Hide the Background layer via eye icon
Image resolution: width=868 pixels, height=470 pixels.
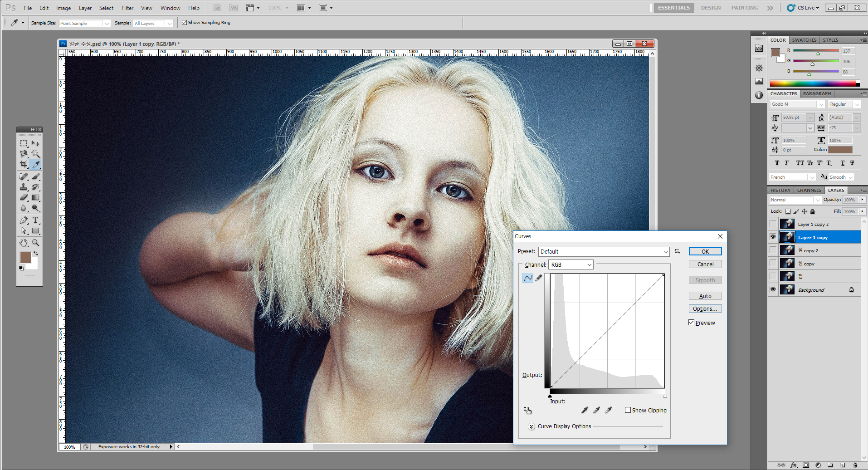[x=773, y=289]
